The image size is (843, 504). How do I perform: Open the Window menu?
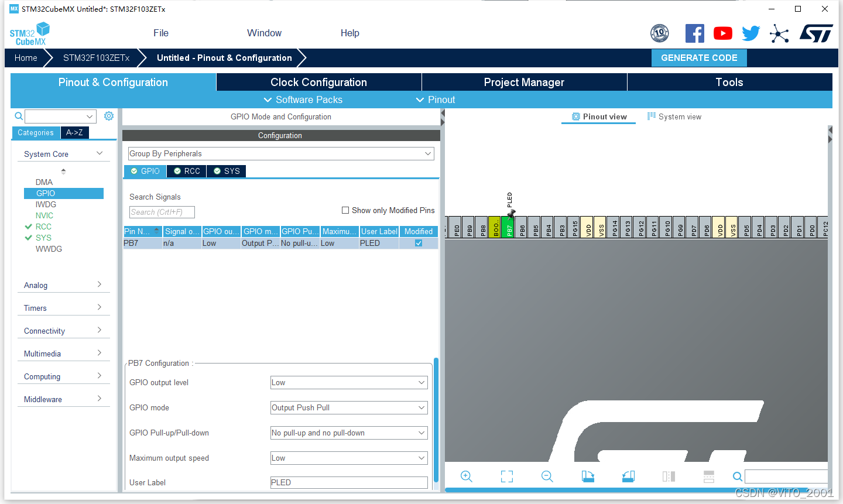pos(264,33)
